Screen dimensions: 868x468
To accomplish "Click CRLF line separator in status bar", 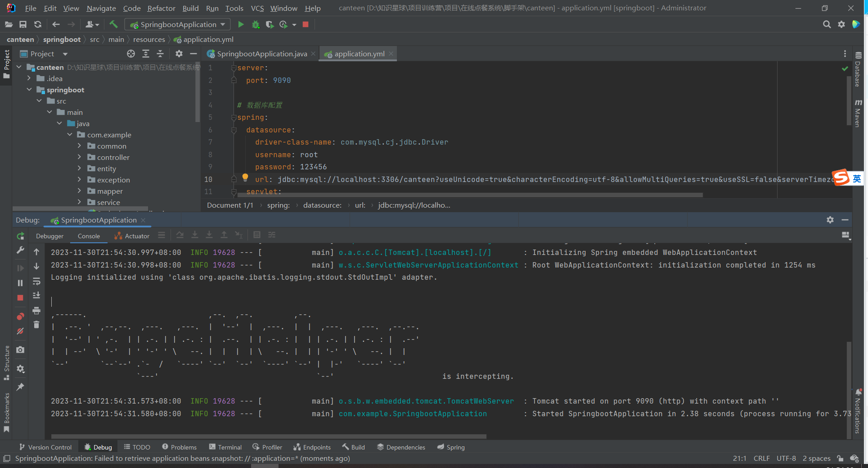I will click(x=762, y=459).
